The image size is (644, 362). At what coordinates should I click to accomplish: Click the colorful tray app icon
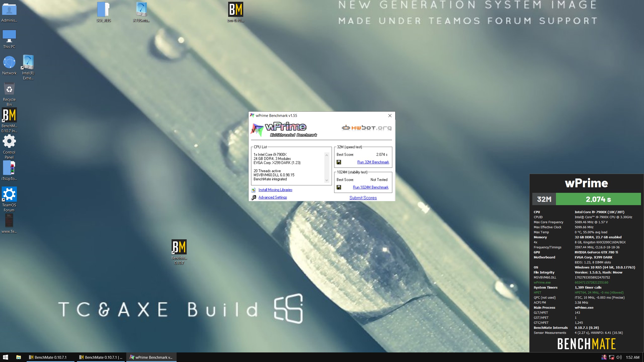[x=604, y=357]
